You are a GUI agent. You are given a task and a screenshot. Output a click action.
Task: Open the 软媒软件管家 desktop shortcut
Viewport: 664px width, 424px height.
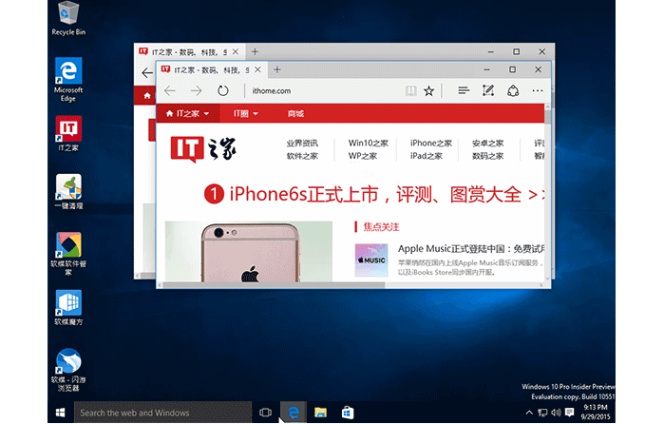coord(68,254)
